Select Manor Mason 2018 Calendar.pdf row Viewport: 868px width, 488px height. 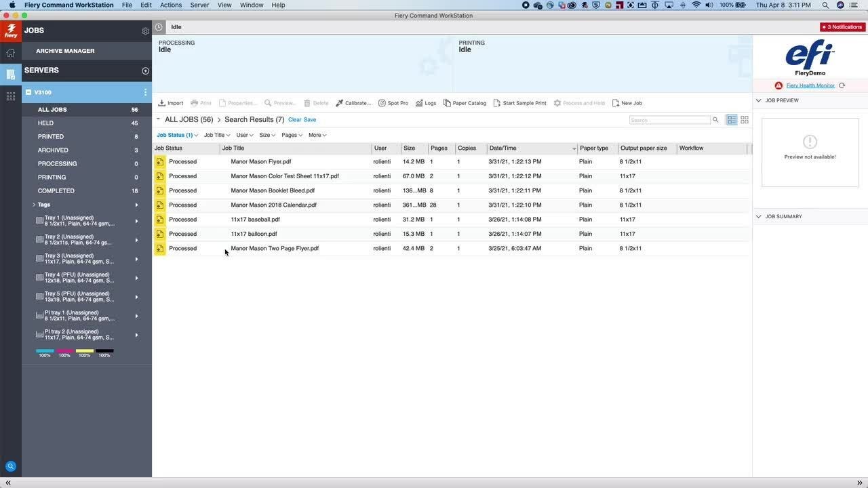tap(451, 205)
